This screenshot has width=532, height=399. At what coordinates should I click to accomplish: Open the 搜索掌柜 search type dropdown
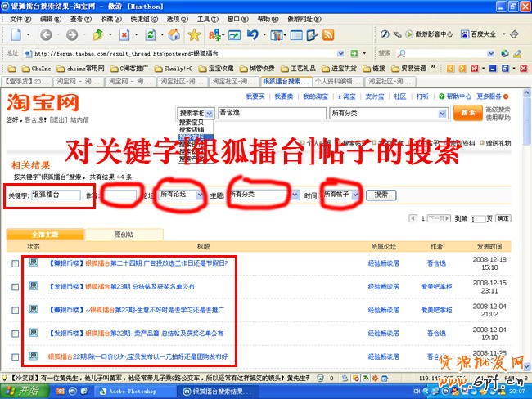tap(196, 113)
